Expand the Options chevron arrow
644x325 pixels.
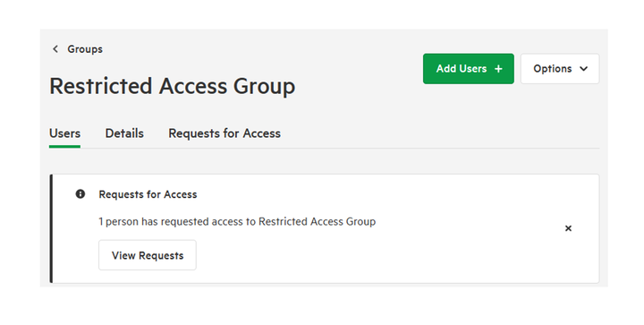point(583,69)
